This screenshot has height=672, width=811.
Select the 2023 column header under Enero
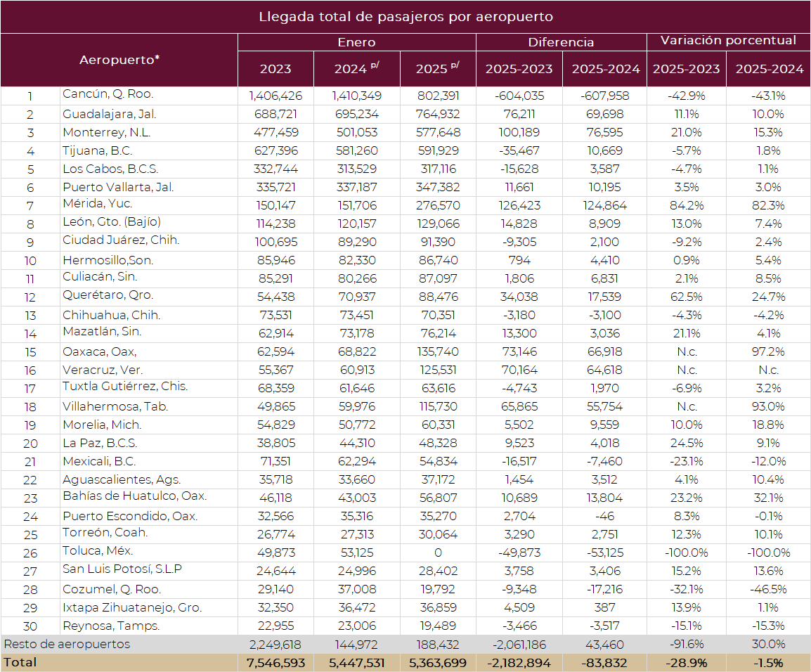click(x=275, y=69)
